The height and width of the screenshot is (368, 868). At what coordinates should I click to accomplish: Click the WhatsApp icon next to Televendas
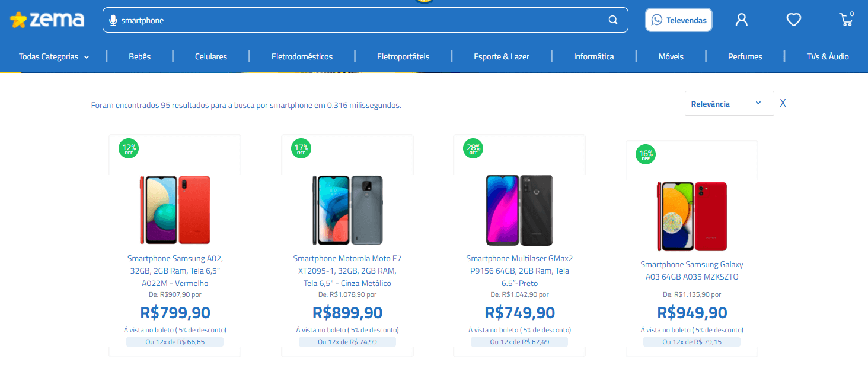tap(656, 20)
